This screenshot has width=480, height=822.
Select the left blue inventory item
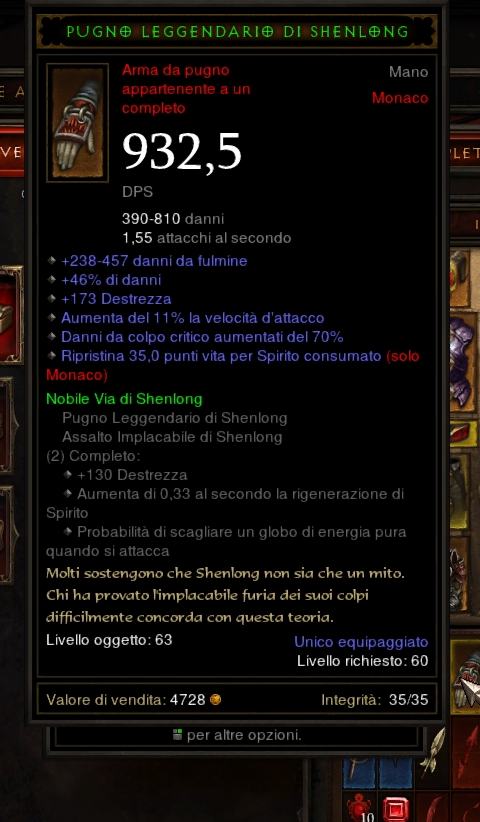359,773
